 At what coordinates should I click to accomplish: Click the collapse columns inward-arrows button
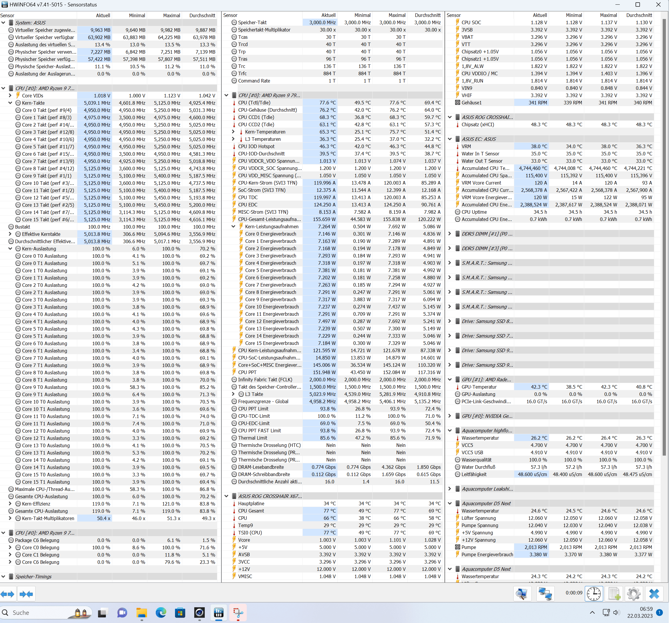(x=26, y=594)
